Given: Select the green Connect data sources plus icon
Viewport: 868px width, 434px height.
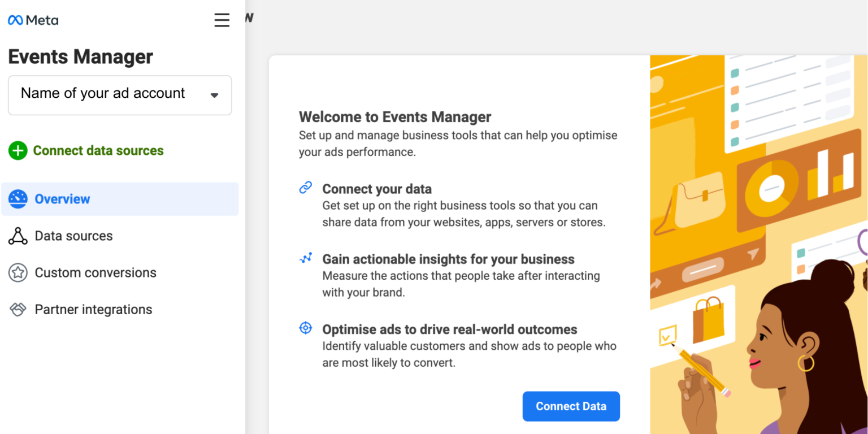Looking at the screenshot, I should click(18, 150).
